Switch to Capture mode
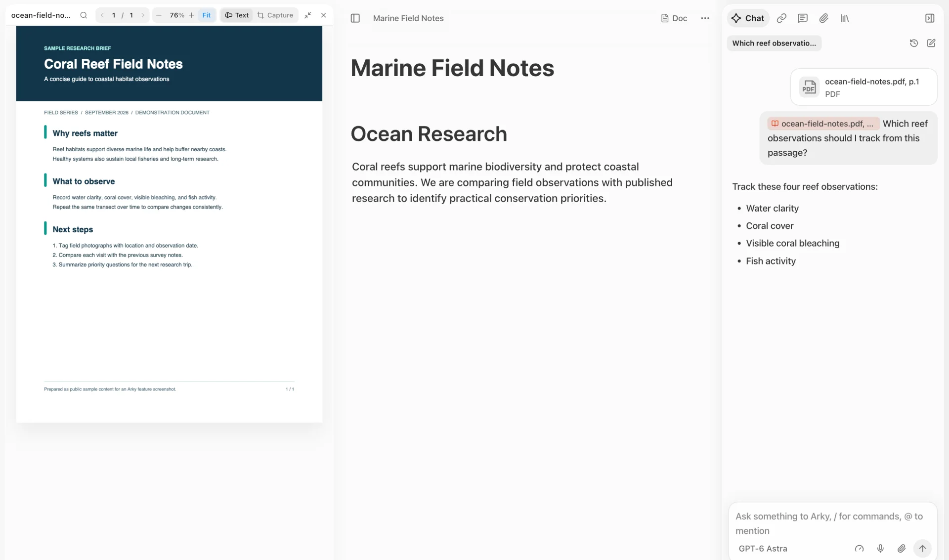The height and width of the screenshot is (560, 949). tap(276, 15)
